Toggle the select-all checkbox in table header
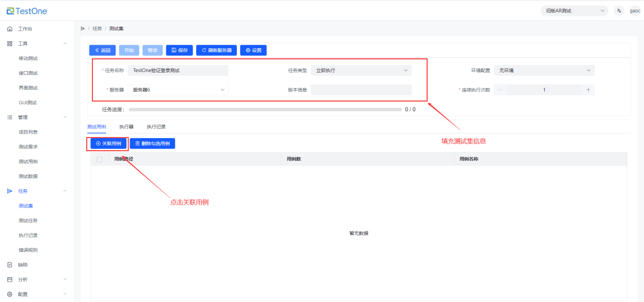 (100, 159)
